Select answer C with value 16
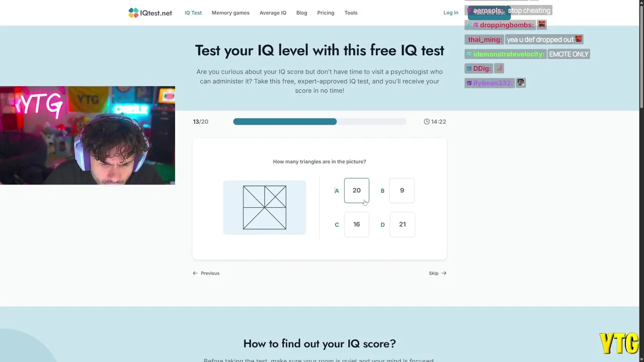Image resolution: width=644 pixels, height=362 pixels. [x=357, y=224]
